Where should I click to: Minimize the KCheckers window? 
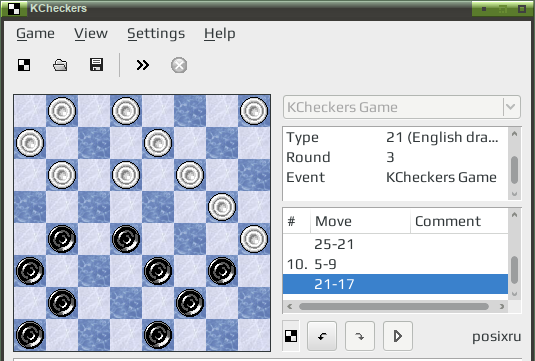pos(484,9)
